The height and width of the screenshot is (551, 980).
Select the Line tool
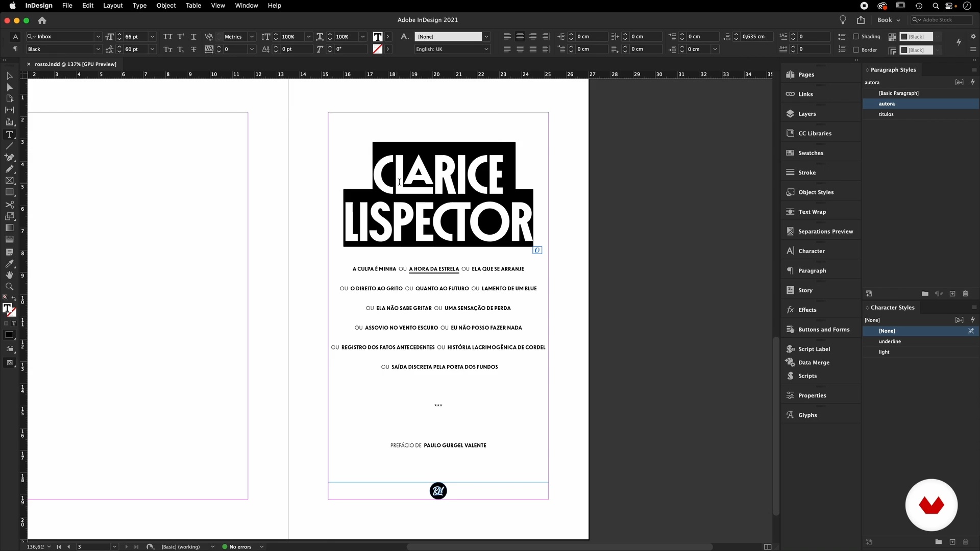(9, 146)
